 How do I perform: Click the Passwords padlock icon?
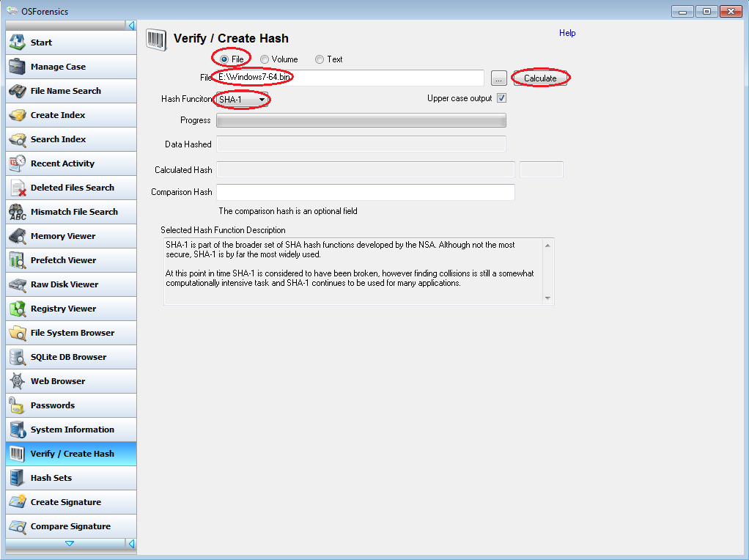18,405
